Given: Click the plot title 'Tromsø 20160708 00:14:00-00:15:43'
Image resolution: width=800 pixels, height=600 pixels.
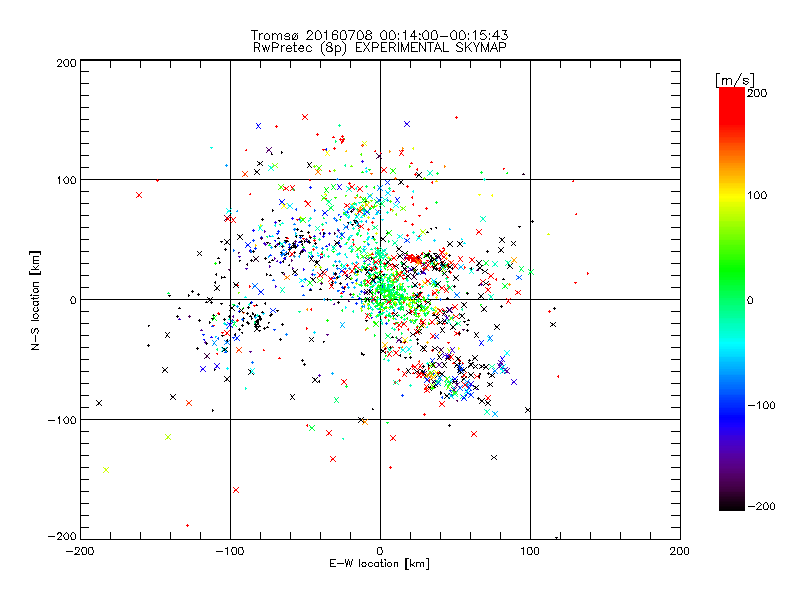Looking at the screenshot, I should [x=379, y=35].
